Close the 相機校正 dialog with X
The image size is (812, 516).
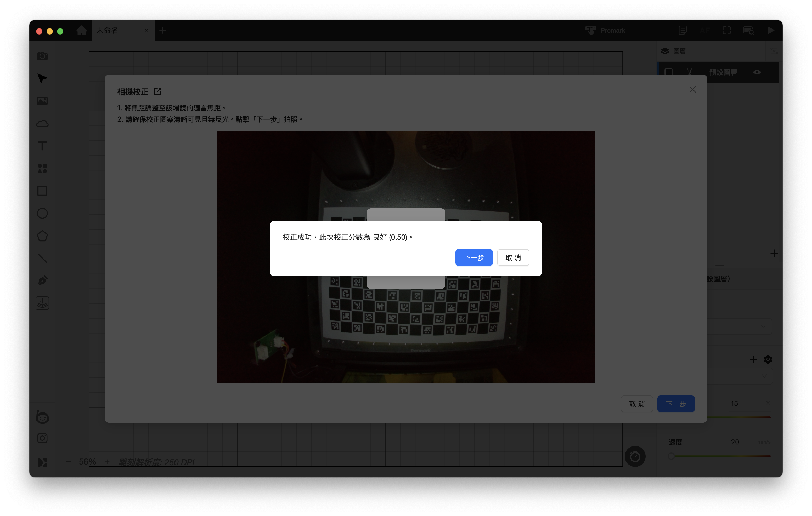pos(692,90)
